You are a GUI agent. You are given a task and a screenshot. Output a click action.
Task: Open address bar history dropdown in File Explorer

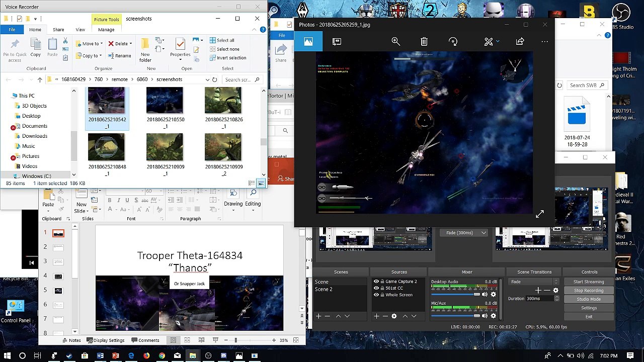(x=207, y=79)
